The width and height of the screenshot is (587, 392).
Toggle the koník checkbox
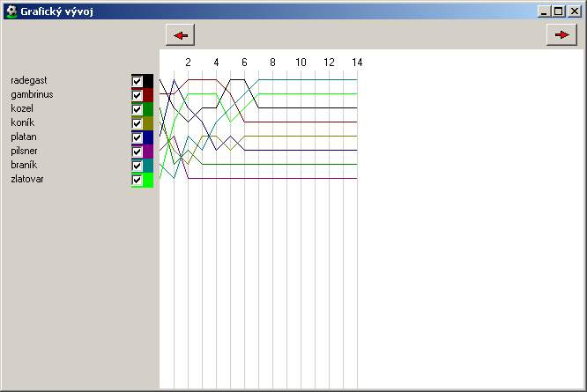pyautogui.click(x=137, y=123)
